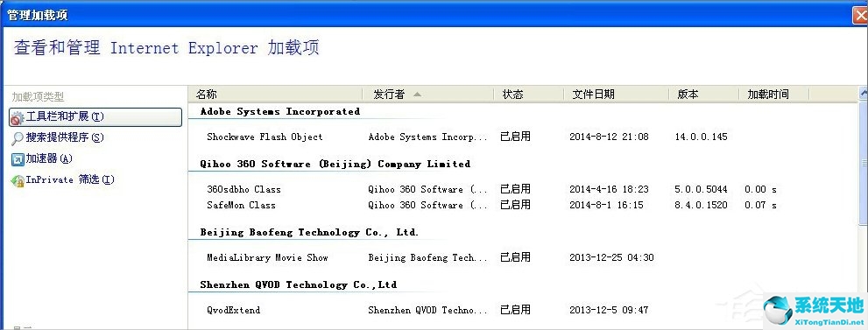Select the toolbars and extensions gear icon
868x330 pixels.
click(18, 117)
